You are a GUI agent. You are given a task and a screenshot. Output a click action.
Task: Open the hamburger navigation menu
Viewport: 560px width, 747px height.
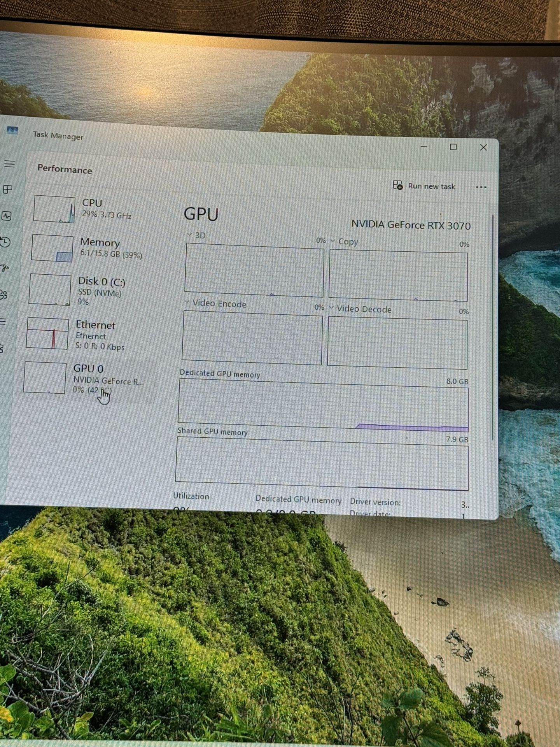point(9,164)
